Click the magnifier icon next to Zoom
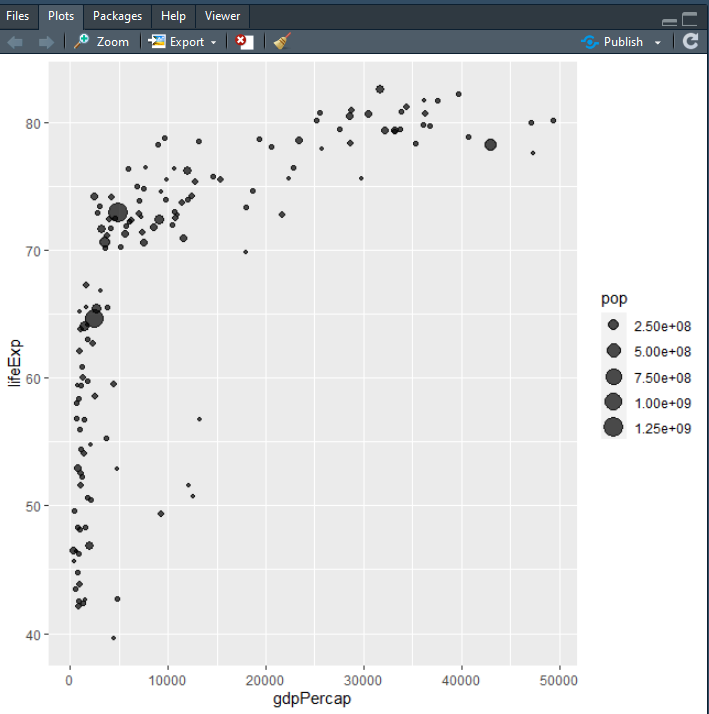 click(82, 41)
